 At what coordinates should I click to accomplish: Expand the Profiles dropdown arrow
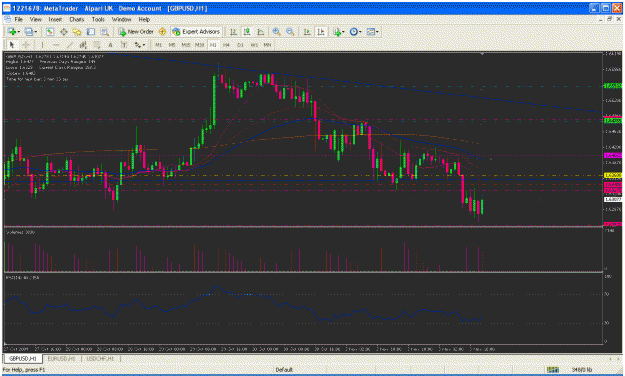tap(35, 31)
